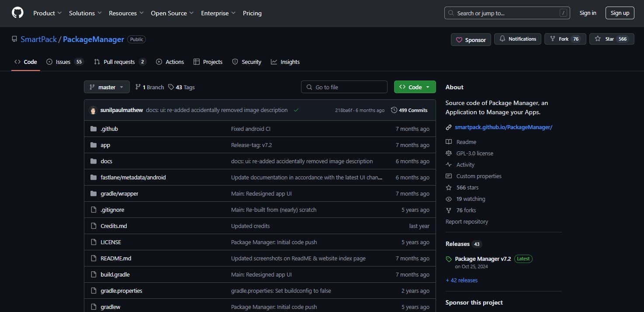Click the Sign in link
Image resolution: width=644 pixels, height=312 pixels.
coord(588,13)
